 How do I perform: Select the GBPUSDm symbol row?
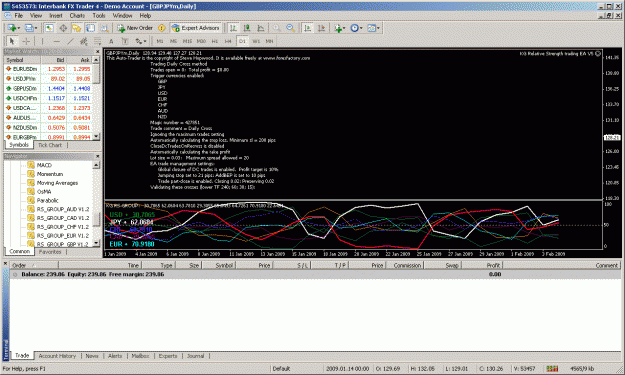(x=48, y=88)
